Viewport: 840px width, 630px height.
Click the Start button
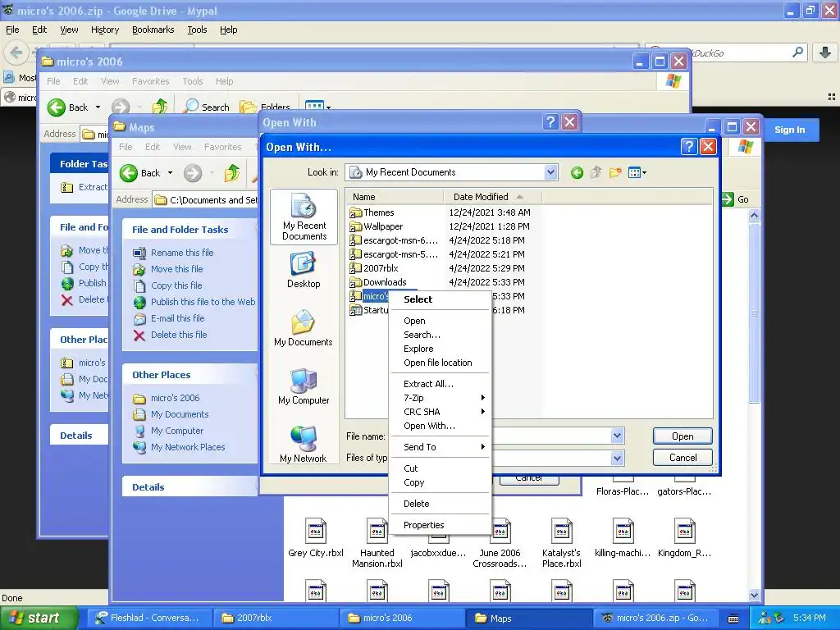pos(38,618)
